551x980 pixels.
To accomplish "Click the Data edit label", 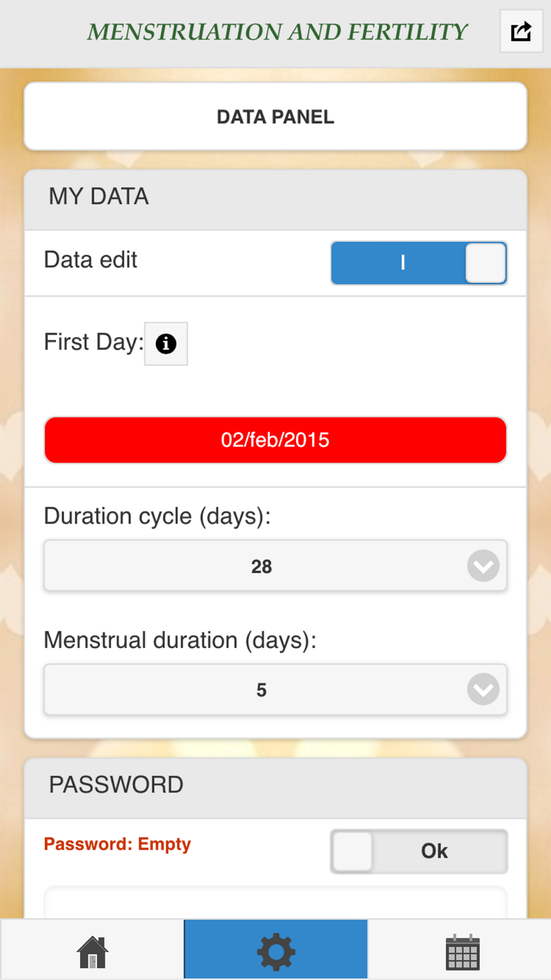I will click(91, 260).
